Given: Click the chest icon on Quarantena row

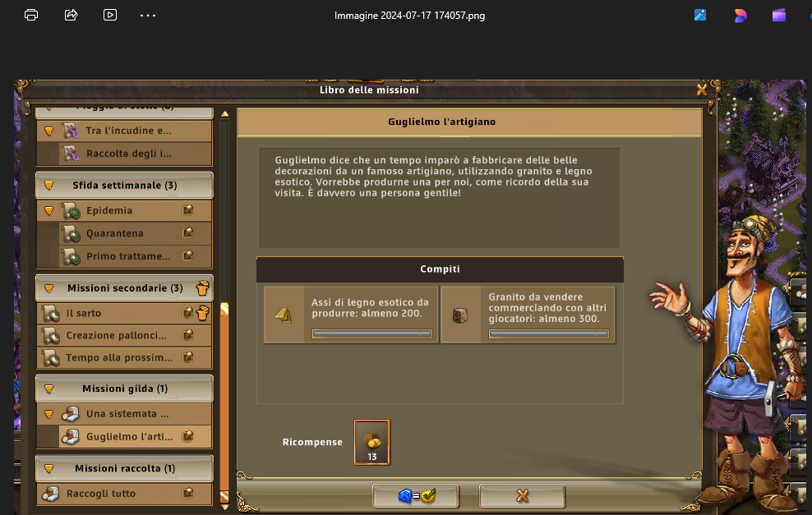Looking at the screenshot, I should coord(187,233).
